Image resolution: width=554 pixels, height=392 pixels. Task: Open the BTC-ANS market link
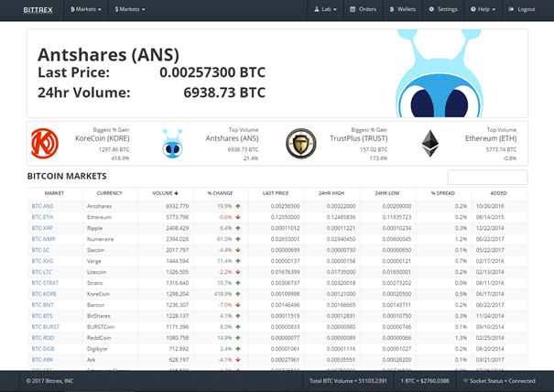[42, 206]
